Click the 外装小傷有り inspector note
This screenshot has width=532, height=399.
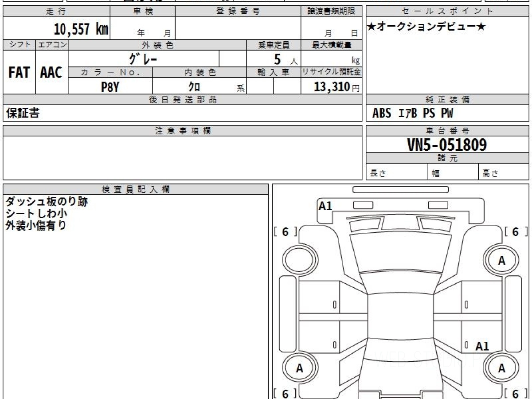(36, 225)
